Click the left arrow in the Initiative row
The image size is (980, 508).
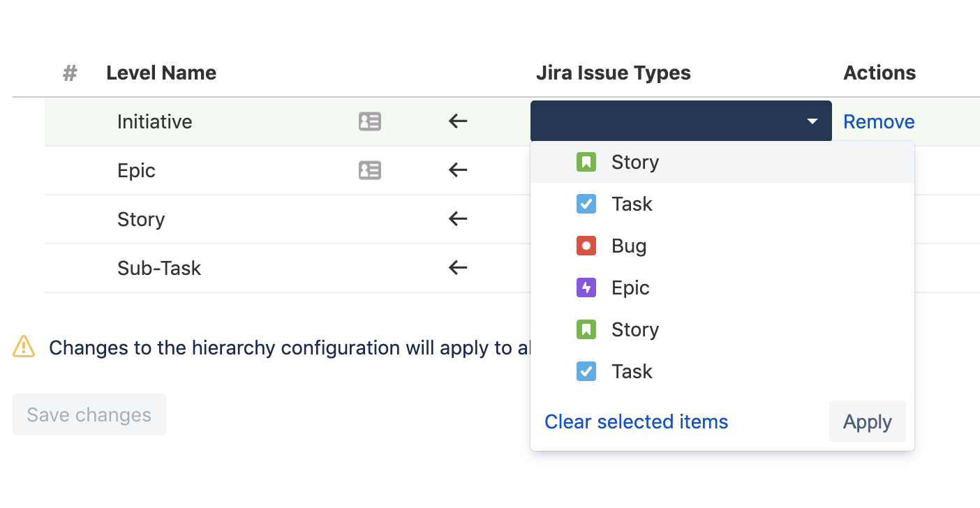(458, 121)
